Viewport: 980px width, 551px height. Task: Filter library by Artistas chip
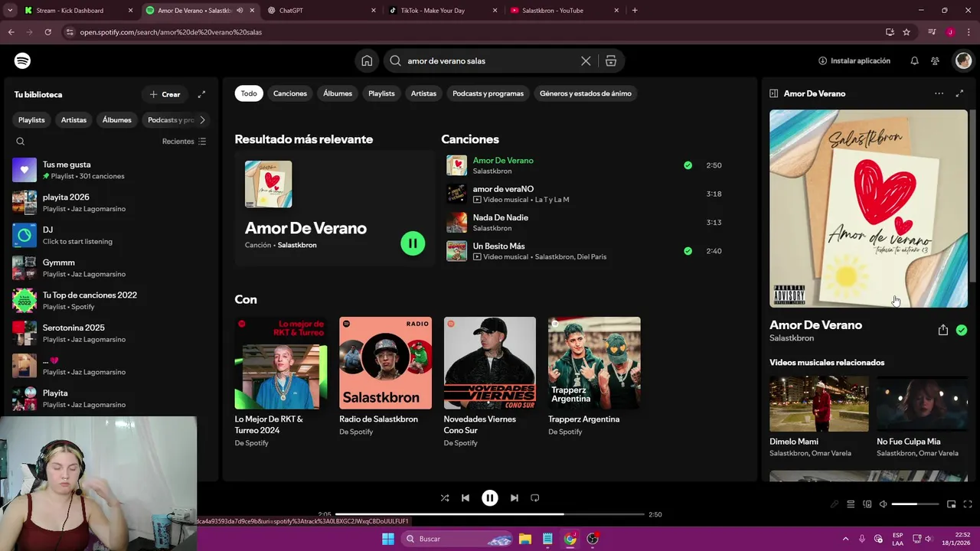coord(73,120)
